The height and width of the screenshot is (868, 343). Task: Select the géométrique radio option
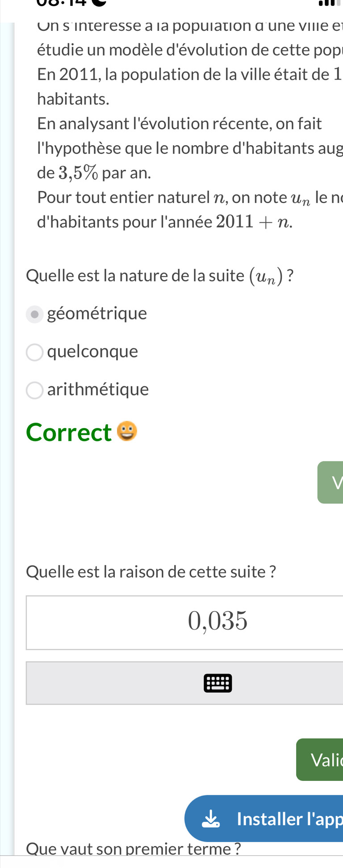click(x=35, y=314)
